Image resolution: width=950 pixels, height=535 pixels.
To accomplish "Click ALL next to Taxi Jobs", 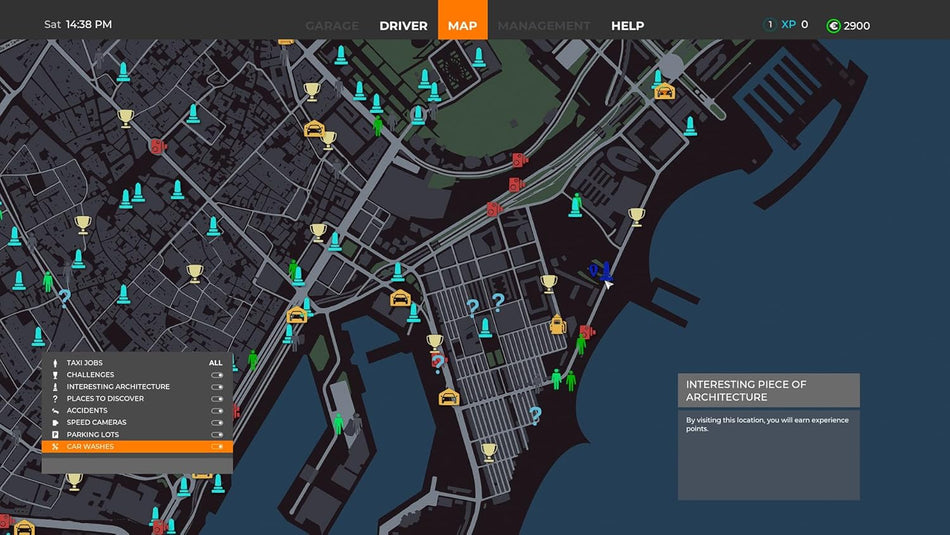I will point(215,363).
